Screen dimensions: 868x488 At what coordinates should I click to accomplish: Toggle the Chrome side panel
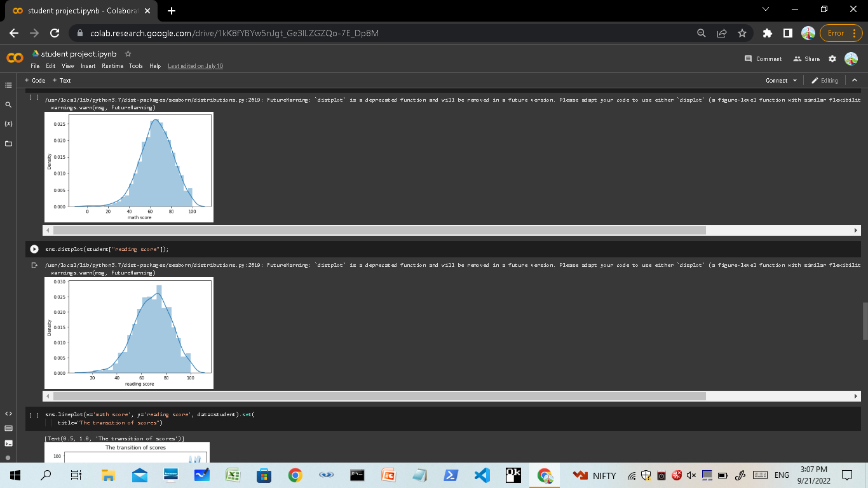click(787, 33)
